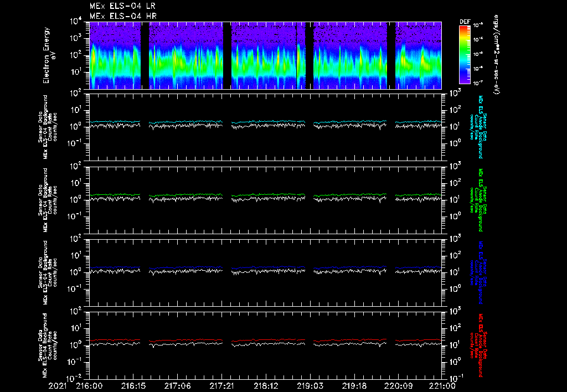Click the 217:21 time tick label
Image resolution: width=567 pixels, height=392 pixels.
point(221,385)
